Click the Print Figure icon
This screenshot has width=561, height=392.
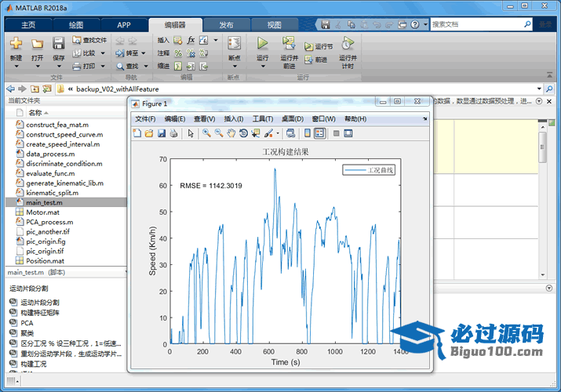pos(173,133)
